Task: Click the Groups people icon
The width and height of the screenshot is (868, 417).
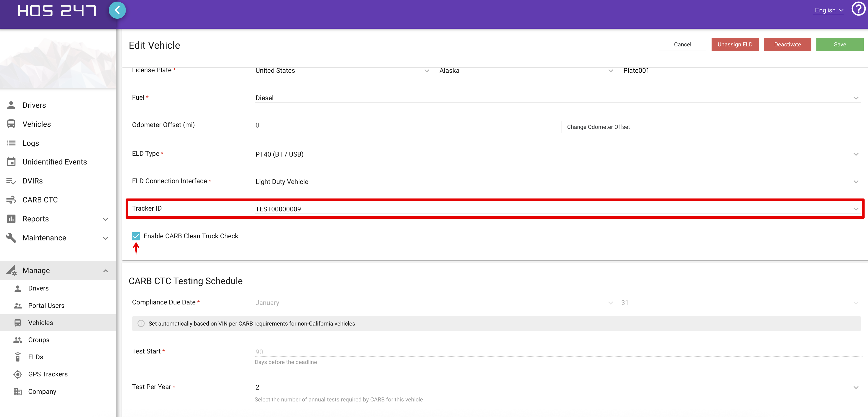Action: (x=18, y=340)
